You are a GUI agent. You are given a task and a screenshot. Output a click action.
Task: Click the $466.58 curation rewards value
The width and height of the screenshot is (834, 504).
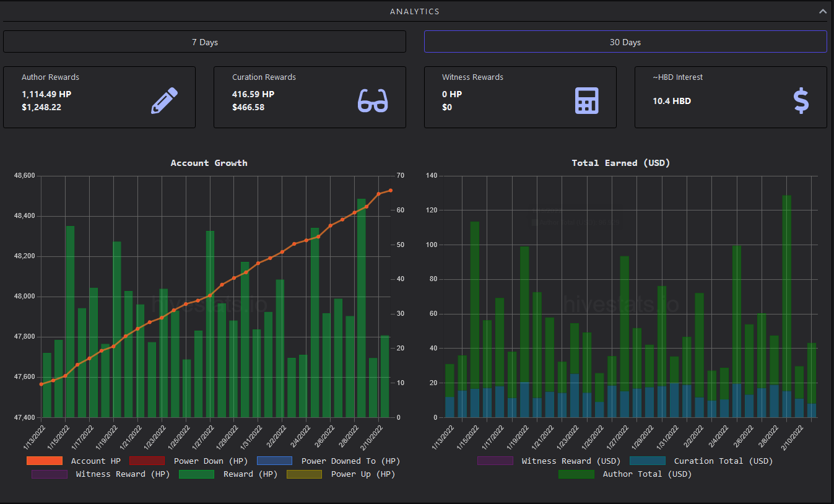250,107
